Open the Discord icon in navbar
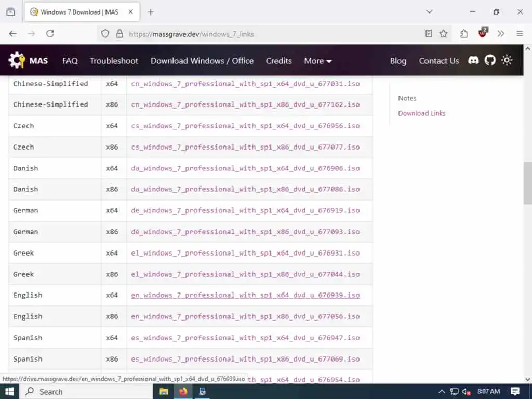This screenshot has width=532, height=399. coord(473,60)
